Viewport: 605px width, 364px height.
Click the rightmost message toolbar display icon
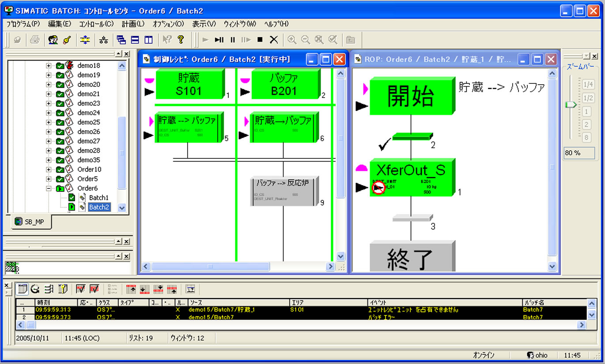[190, 289]
